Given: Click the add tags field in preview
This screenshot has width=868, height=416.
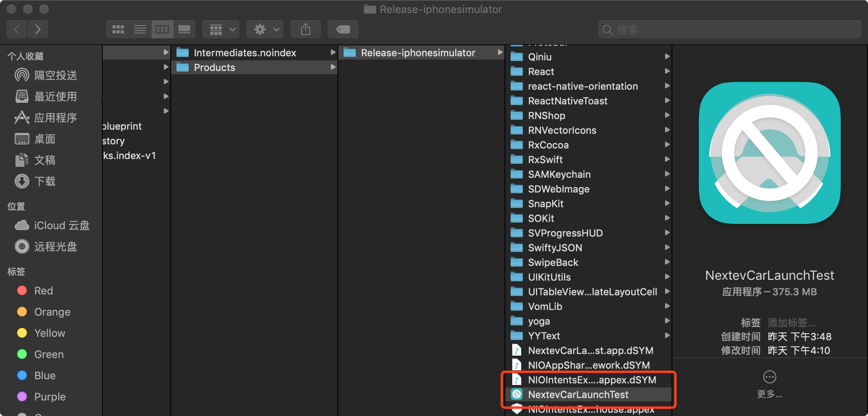Looking at the screenshot, I should (x=791, y=323).
